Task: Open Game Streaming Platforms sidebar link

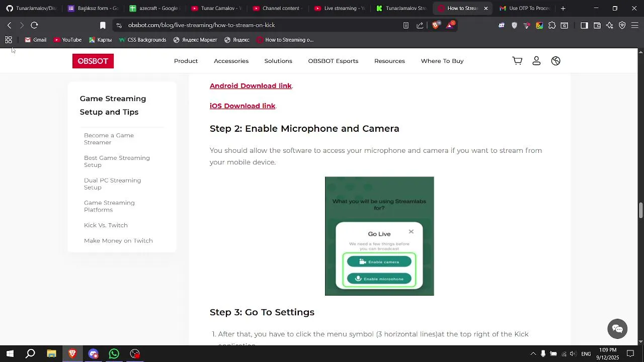Action: (x=109, y=206)
